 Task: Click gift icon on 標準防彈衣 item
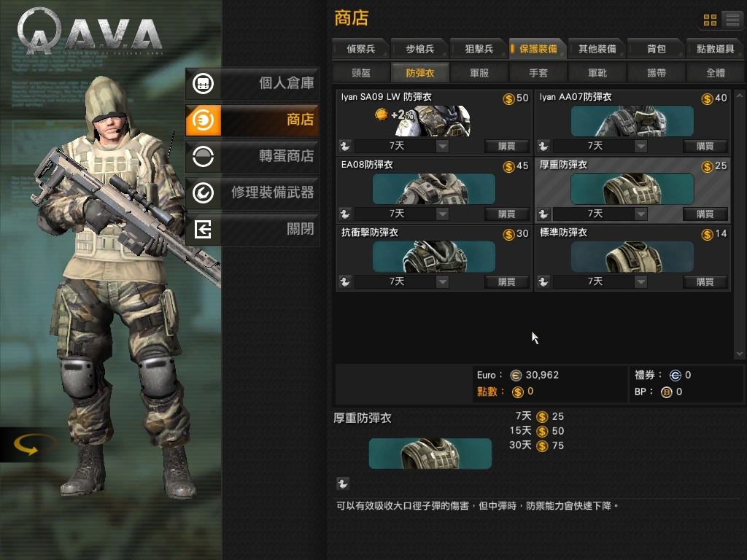click(x=543, y=281)
